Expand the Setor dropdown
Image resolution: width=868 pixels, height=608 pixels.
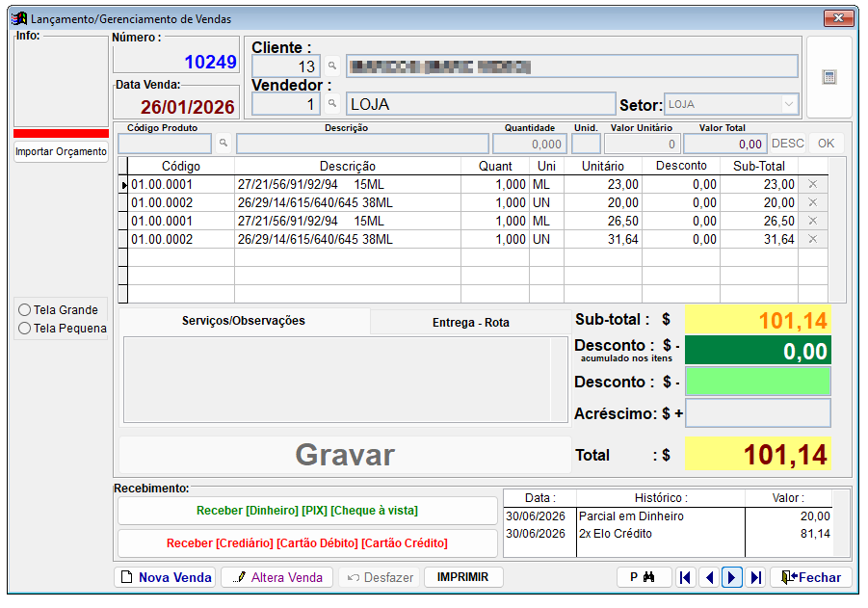coord(788,104)
